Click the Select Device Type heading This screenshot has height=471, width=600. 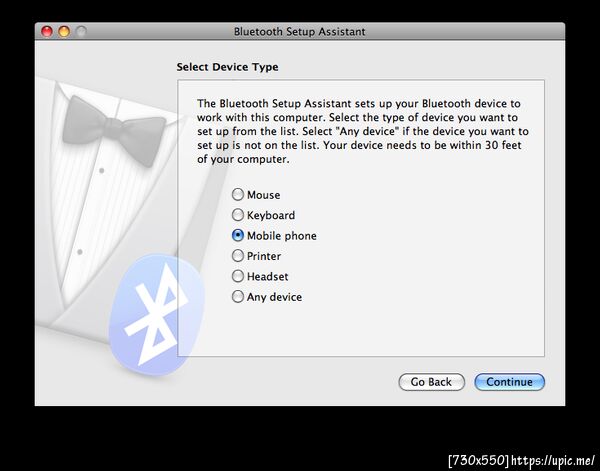pyautogui.click(x=227, y=67)
